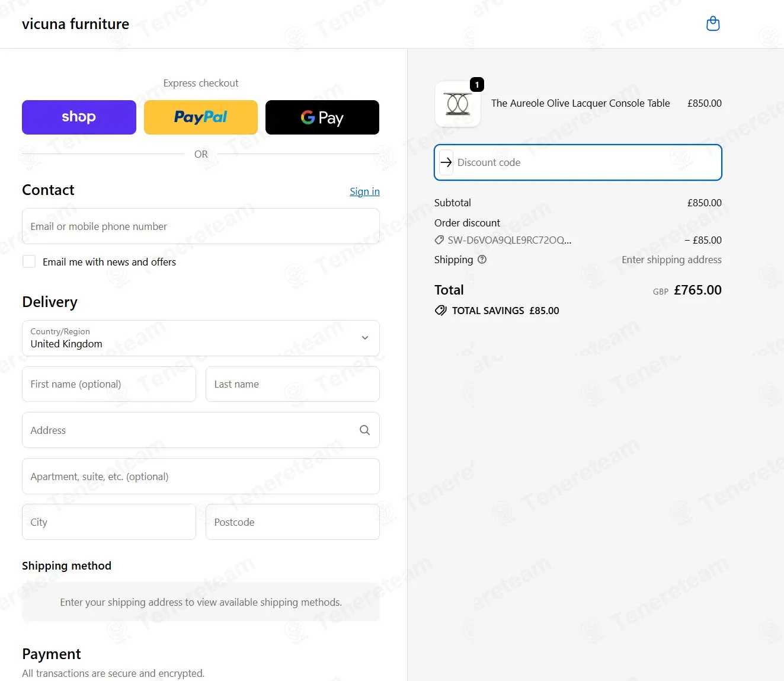Click the item quantity badge on product
This screenshot has width=784, height=681.
pos(477,85)
